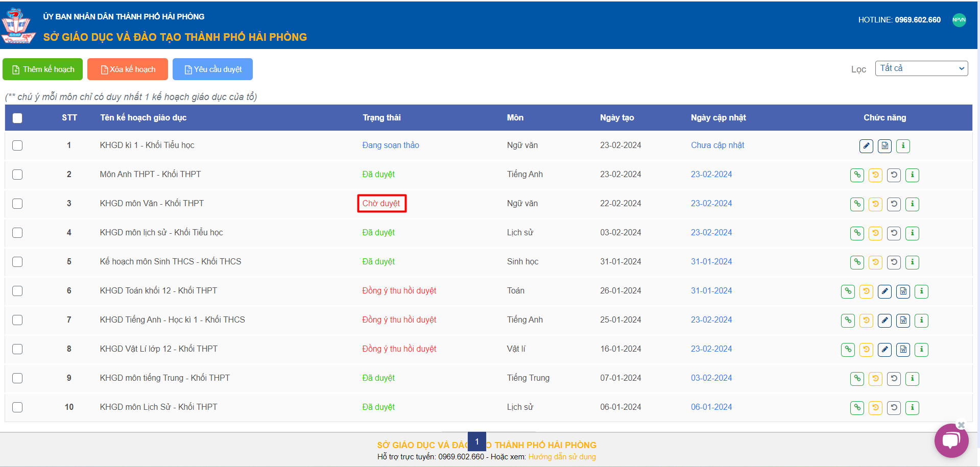Open Word document icon for KHGD Vật Lí lớp 12
Image resolution: width=980 pixels, height=467 pixels.
tap(903, 350)
